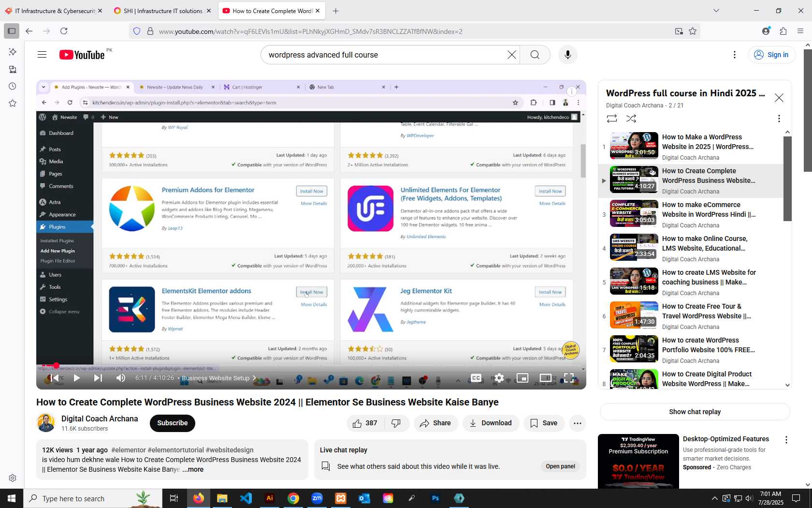The image size is (812, 508).
Task: Open Business Website Setup chapter
Action: tap(218, 378)
